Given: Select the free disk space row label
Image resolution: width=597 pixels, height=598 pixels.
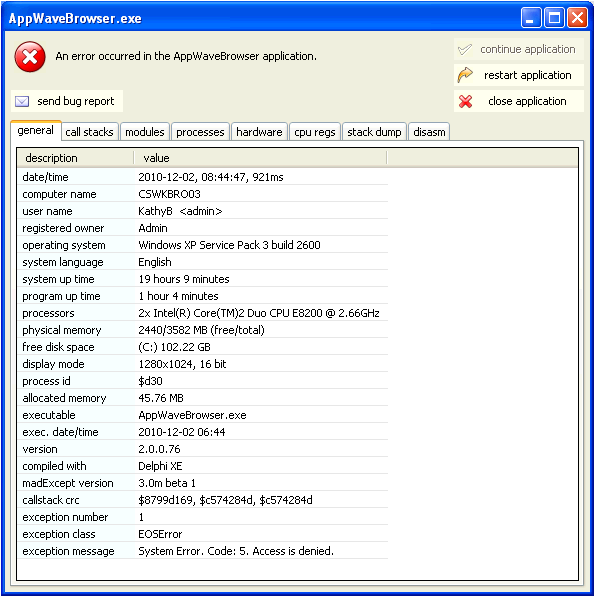Looking at the screenshot, I should point(58,347).
